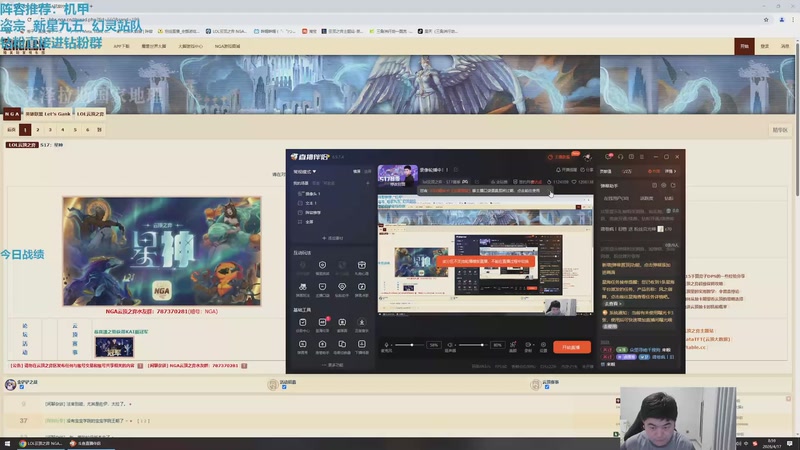Open the binoculars-style icon in 互动玩法 second row
Screen dimensions: 800x450
coord(303,287)
